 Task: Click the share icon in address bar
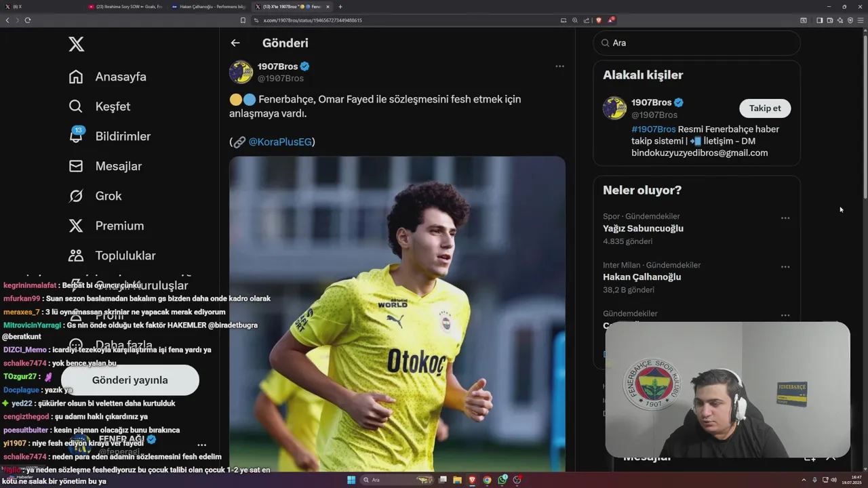tap(585, 20)
